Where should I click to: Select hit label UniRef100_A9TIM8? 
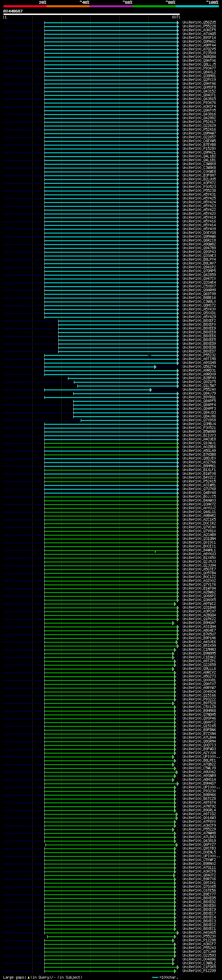point(199,359)
